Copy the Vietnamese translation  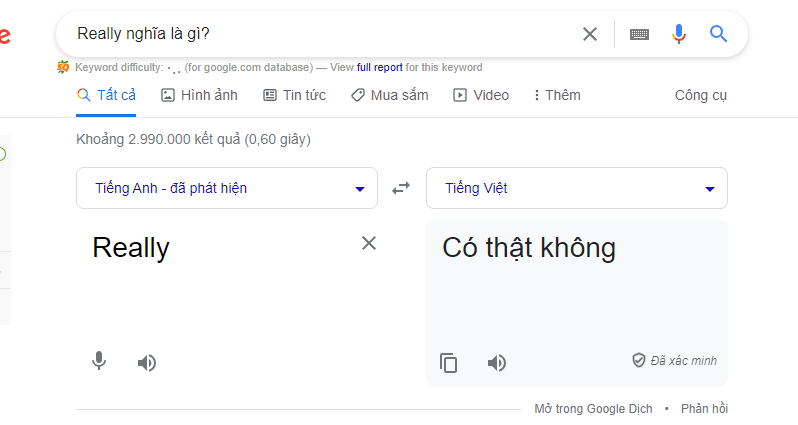click(449, 363)
